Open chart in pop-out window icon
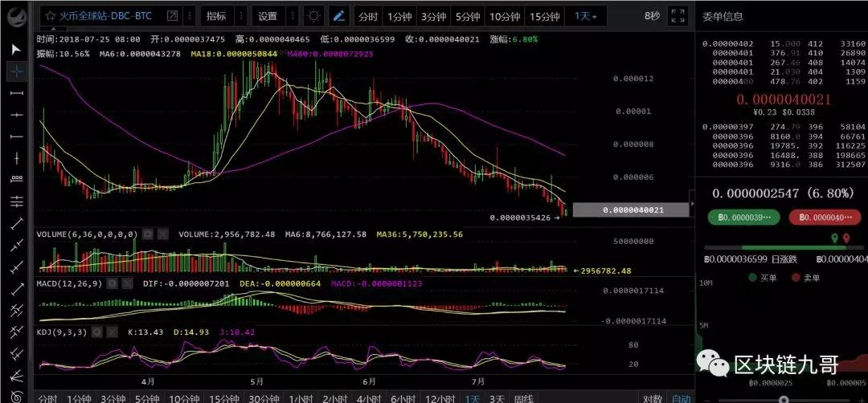The width and height of the screenshot is (868, 403). tap(173, 16)
